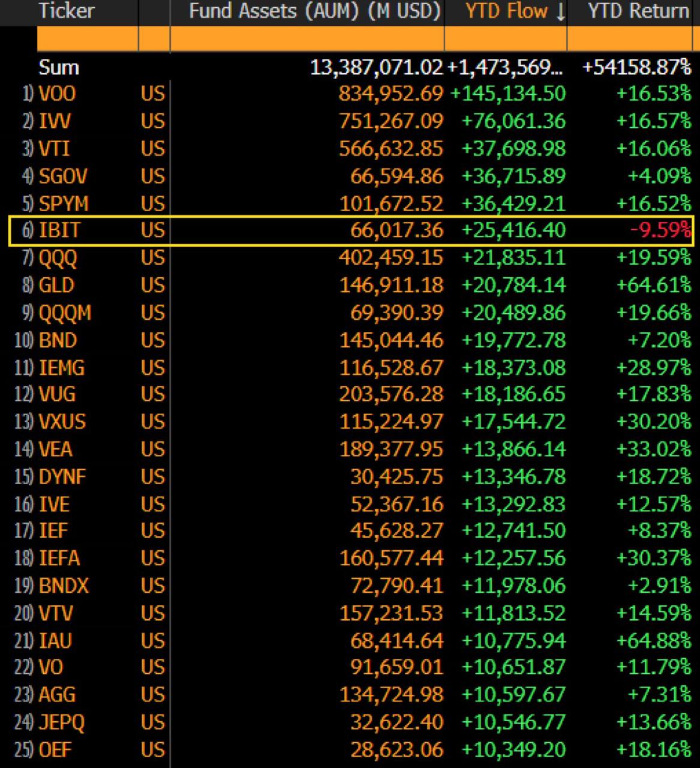Click the orange filter field under Ticker
The image size is (700, 768).
87,39
